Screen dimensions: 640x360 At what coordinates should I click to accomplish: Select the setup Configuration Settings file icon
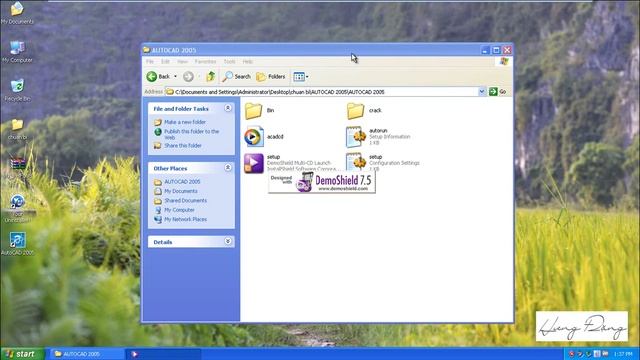point(356,162)
